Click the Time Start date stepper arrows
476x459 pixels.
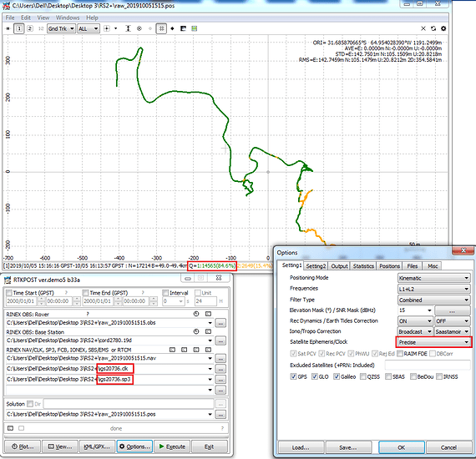[x=41, y=301]
